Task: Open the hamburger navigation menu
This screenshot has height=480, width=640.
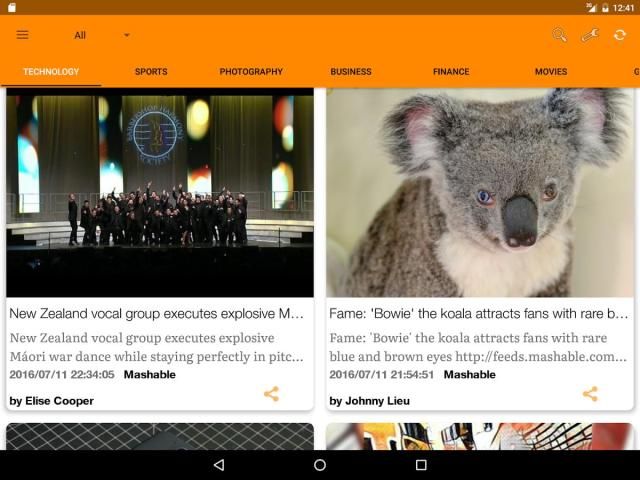Action: (22, 35)
